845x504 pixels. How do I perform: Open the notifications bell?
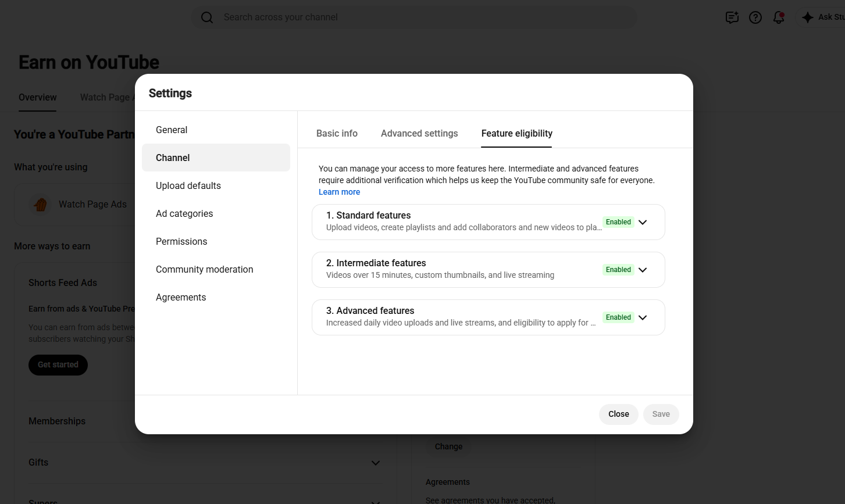[779, 17]
